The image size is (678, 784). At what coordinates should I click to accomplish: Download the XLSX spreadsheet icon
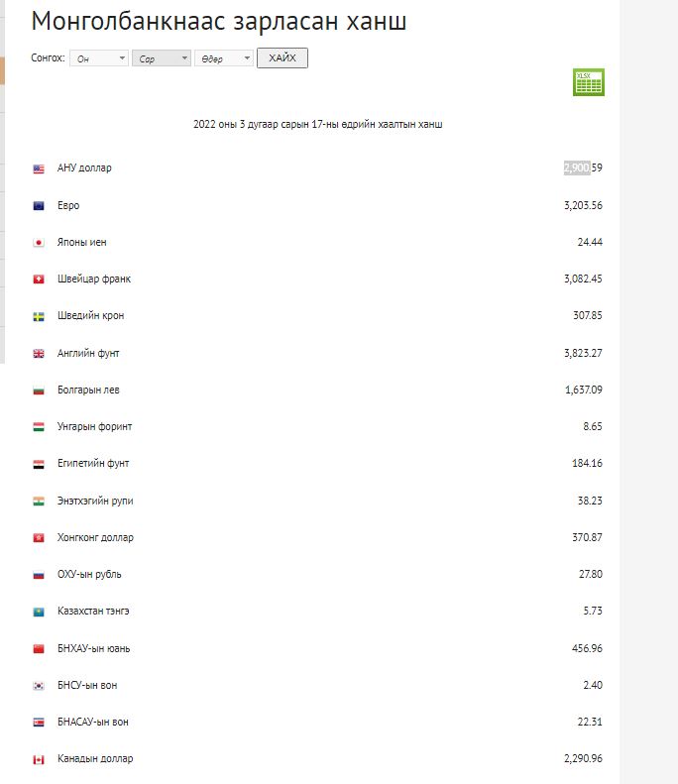click(x=588, y=82)
